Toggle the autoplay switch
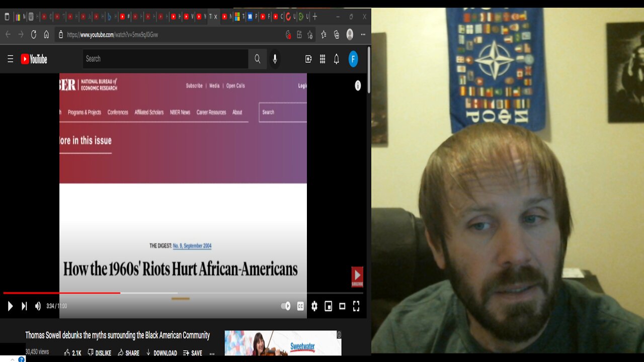644x362 pixels. (x=286, y=306)
